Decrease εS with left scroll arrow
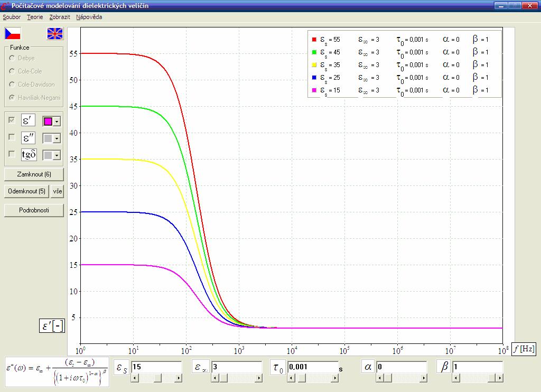 (x=135, y=378)
